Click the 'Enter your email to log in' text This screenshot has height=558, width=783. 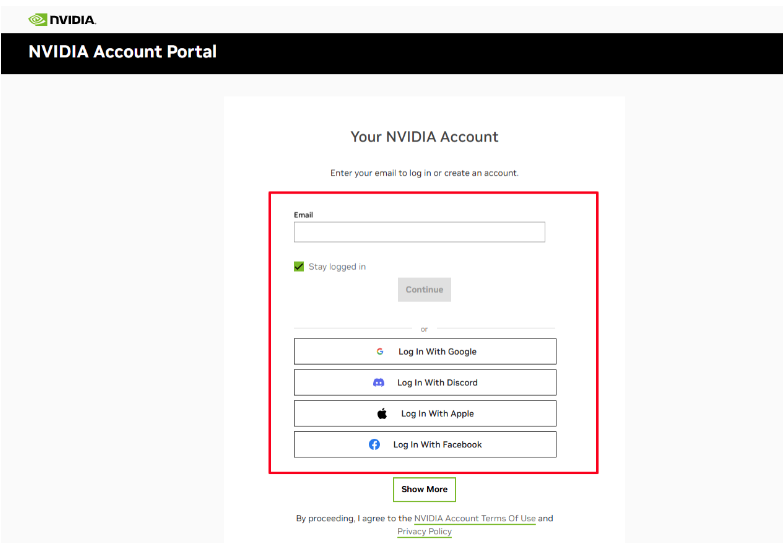(424, 173)
